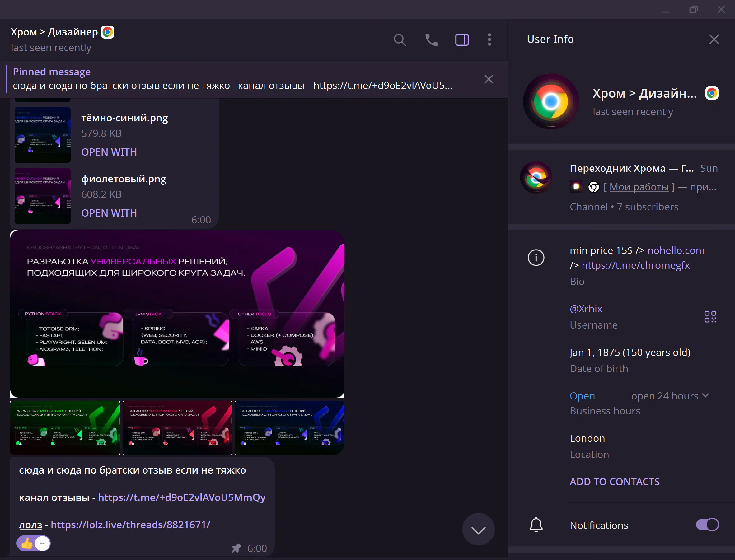Click the Мои работы link in channel preview
The height and width of the screenshot is (560, 735).
[639, 187]
